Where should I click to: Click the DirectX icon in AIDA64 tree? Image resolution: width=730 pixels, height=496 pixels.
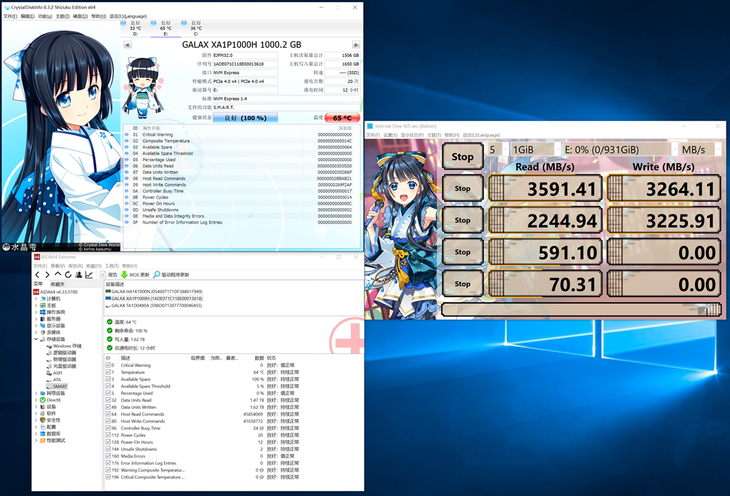tap(43, 400)
